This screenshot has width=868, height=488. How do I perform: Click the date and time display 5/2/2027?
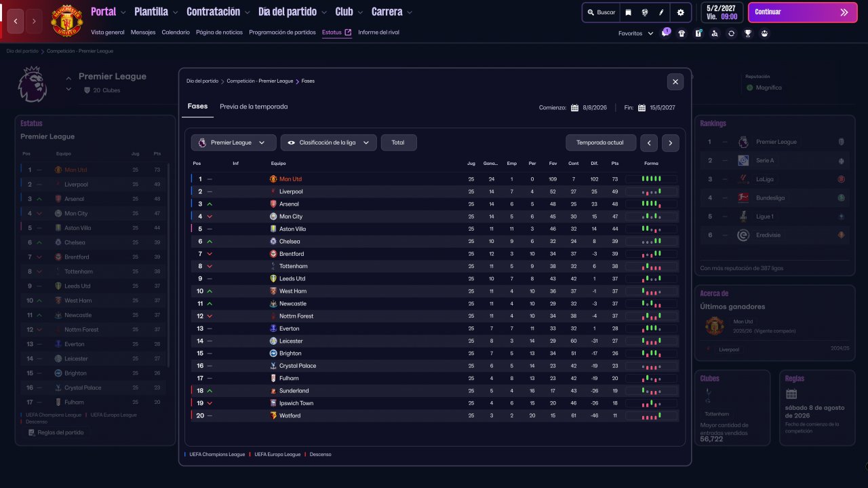pos(722,12)
